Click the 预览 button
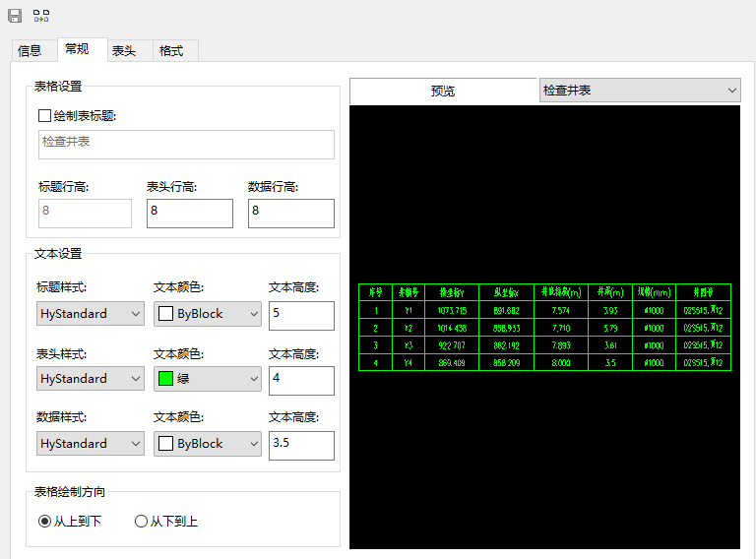Viewport: 756px width, 559px height. click(443, 91)
